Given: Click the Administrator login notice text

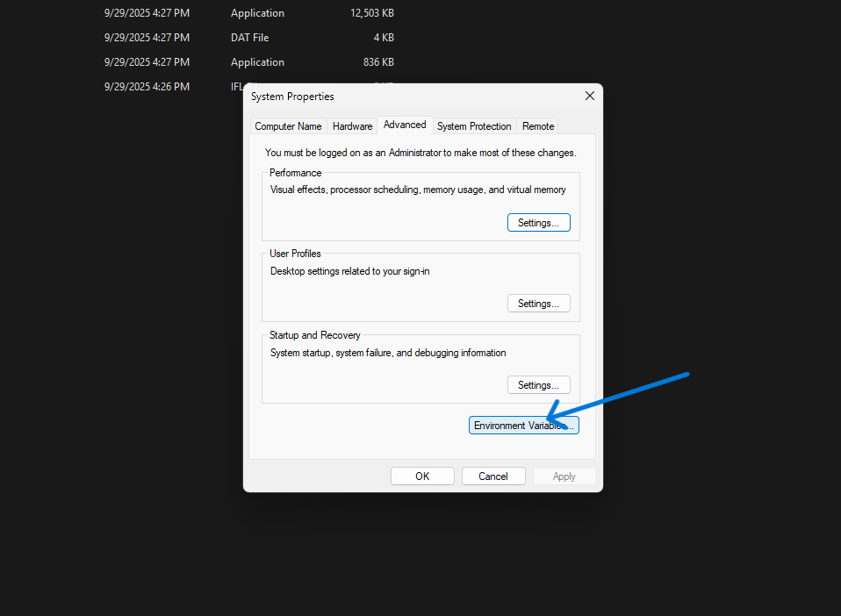Looking at the screenshot, I should point(420,153).
